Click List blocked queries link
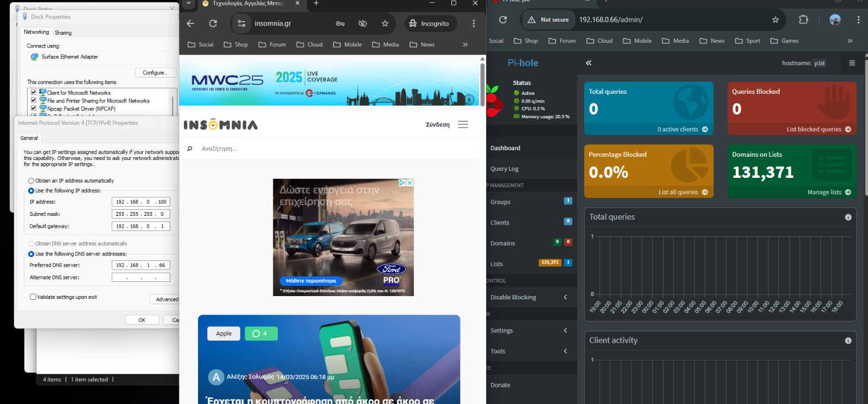Screen dimensions: 868x404 click(819, 129)
